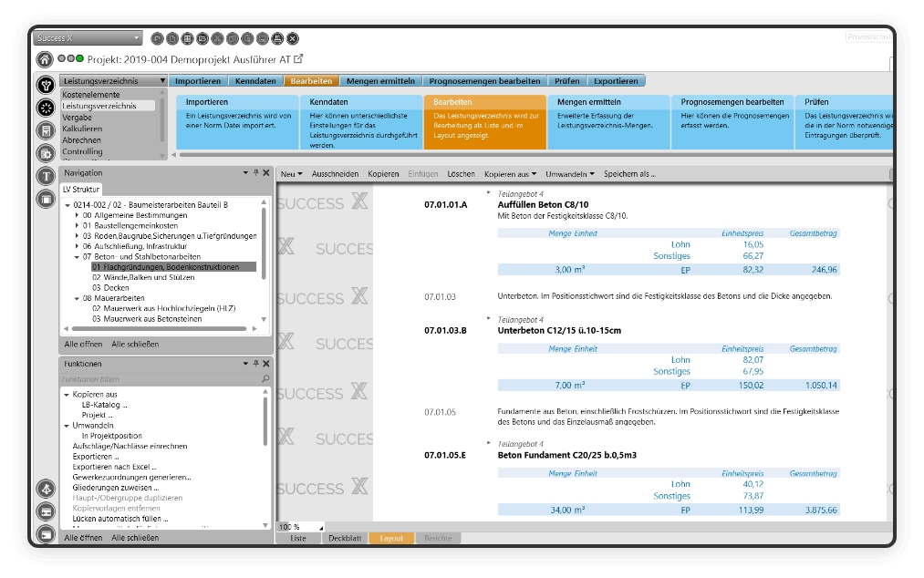
Task: Click the copy pages icon in top toolbar
Action: [233, 39]
